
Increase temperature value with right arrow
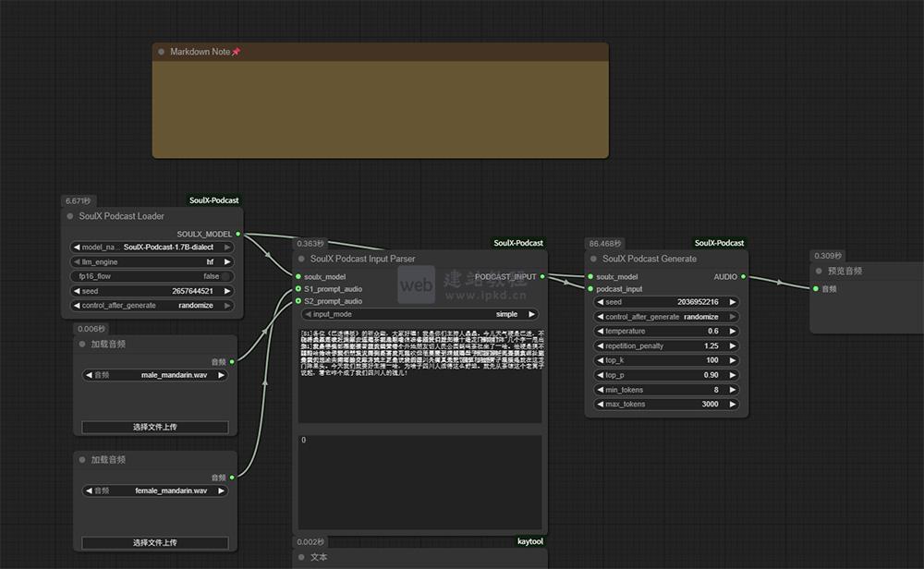(733, 332)
